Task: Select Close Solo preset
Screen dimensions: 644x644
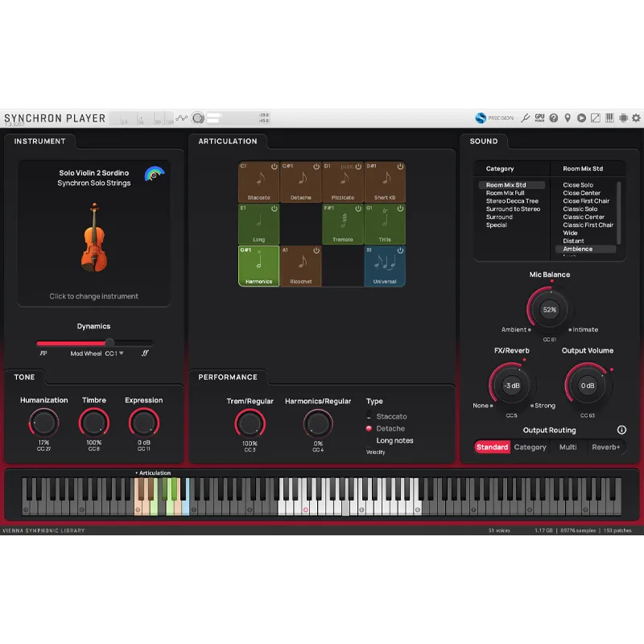Action: pos(578,185)
